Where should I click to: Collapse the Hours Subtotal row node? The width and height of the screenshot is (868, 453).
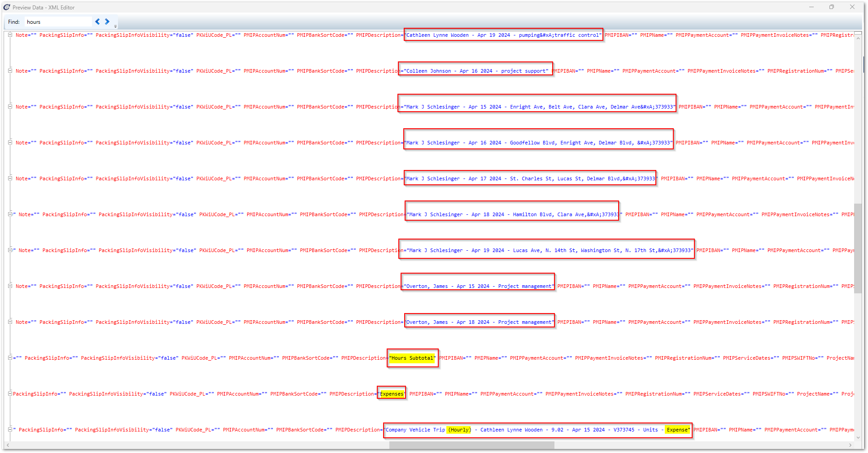10,358
